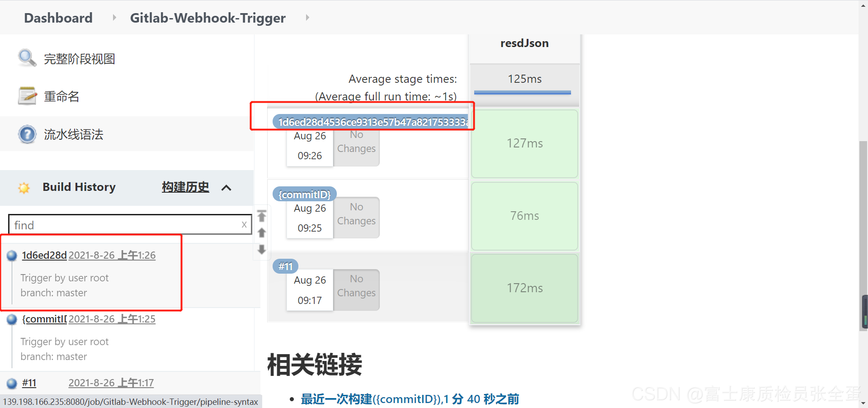The width and height of the screenshot is (868, 408).
Task: Open the Gitlab-Webhook-Trigger breadcrumb dropdown arrow
Action: [307, 18]
